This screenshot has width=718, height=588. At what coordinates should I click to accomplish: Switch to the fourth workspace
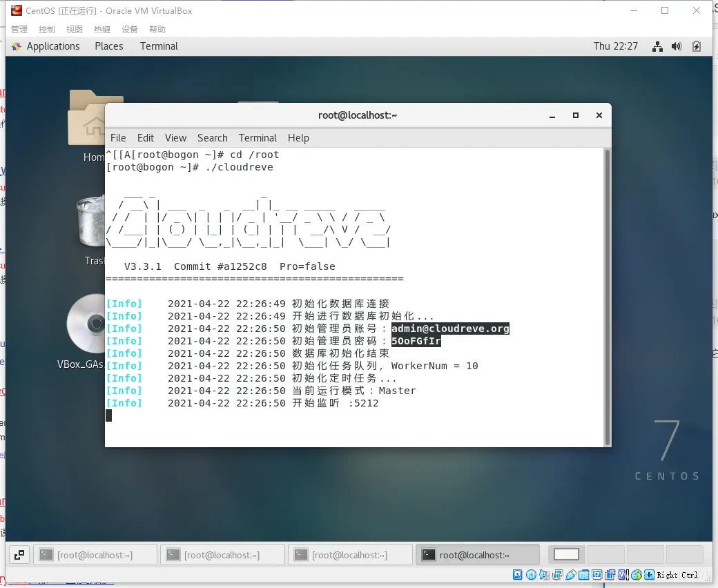685,555
